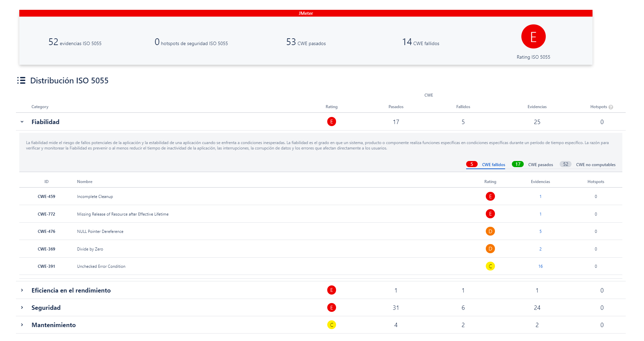Open evidence count 1 for CWE-459

[x=540, y=197]
